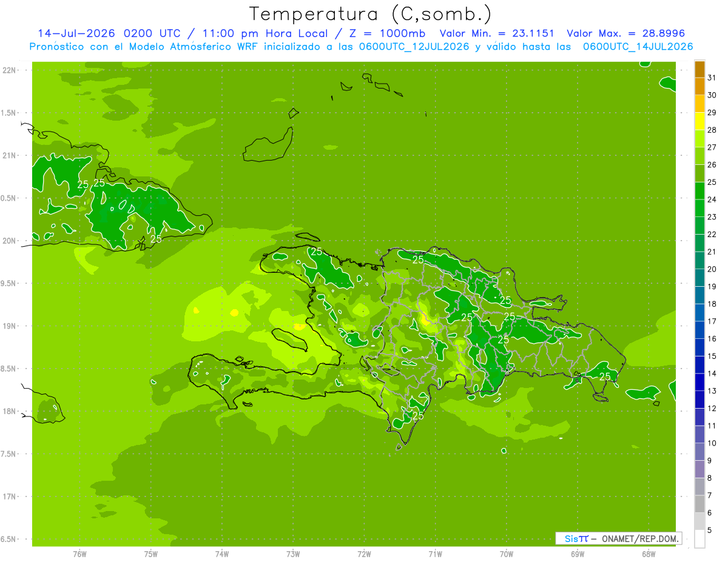The width and height of the screenshot is (728, 562).
Task: Click the '31' legend value
Action: (712, 78)
